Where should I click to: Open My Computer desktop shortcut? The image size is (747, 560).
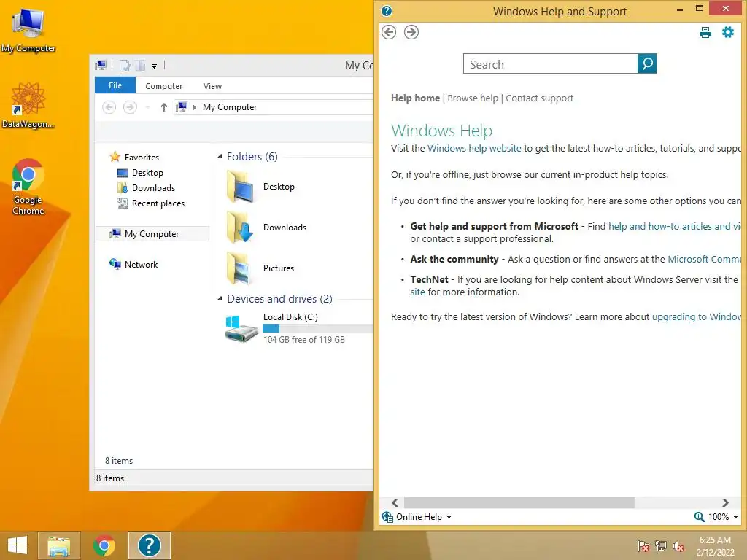28,29
